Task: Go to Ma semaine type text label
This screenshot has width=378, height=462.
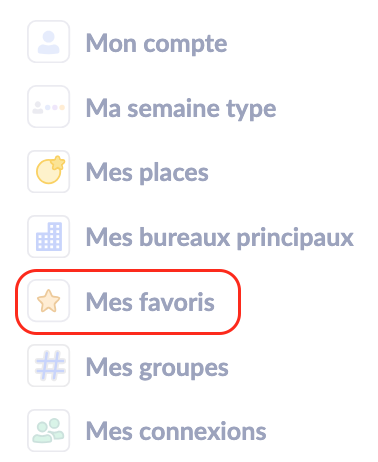Action: tap(181, 109)
